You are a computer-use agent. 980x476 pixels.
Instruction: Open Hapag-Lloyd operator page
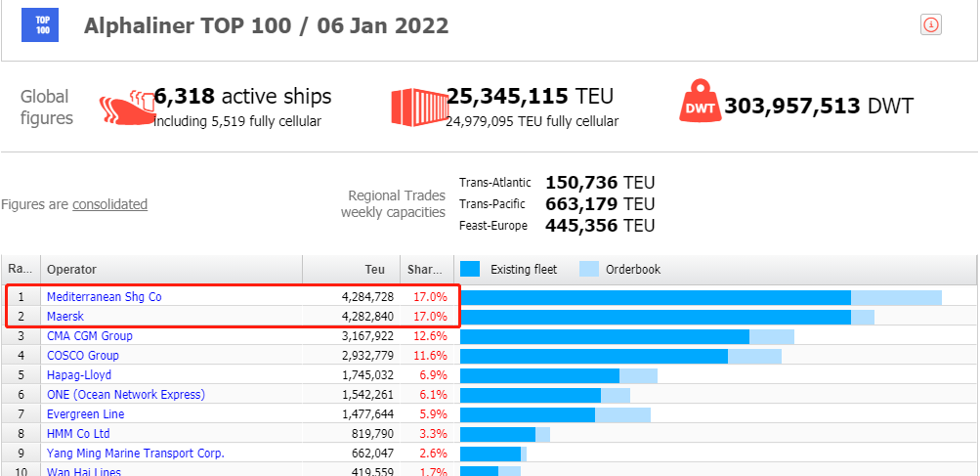(x=79, y=375)
